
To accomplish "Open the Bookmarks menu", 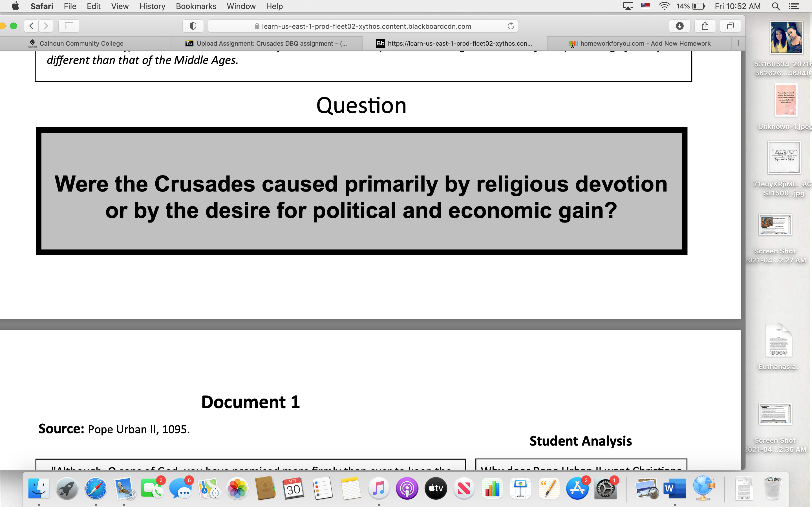I will [196, 6].
